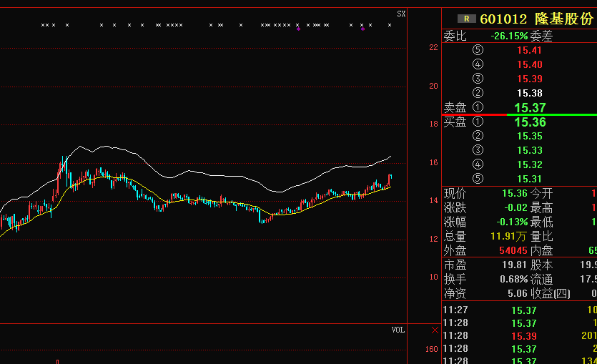Select the stock code 601012
This screenshot has width=597, height=364.
pos(503,19)
